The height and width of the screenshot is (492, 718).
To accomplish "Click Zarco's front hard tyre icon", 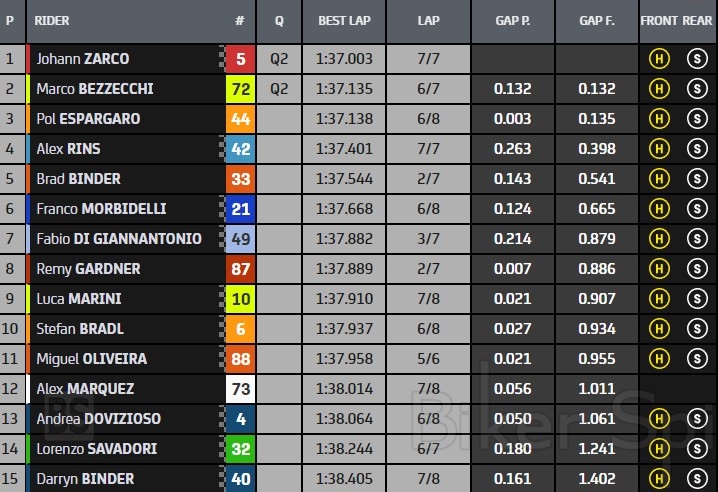I will [x=659, y=59].
